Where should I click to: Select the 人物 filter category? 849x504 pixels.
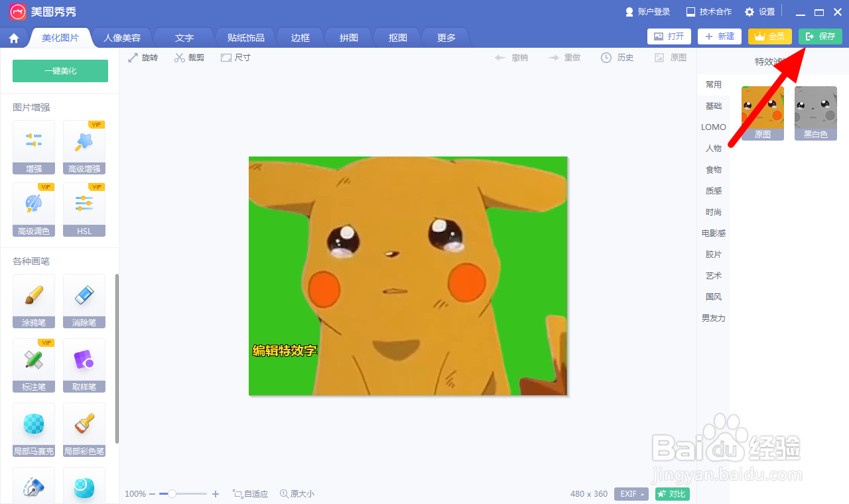[x=714, y=149]
